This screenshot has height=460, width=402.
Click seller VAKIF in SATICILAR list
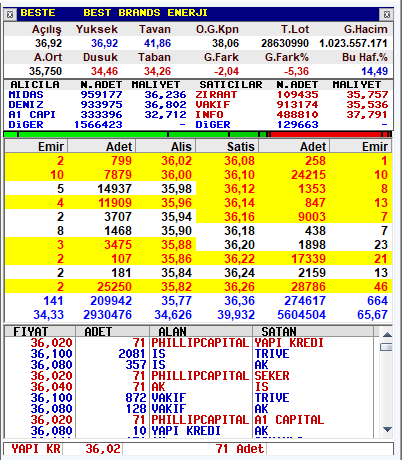[x=213, y=105]
